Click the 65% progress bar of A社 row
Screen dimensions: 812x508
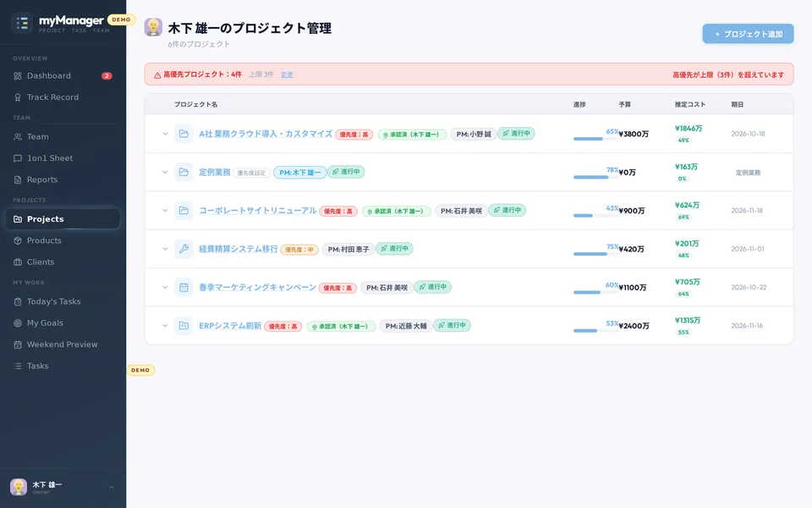[x=595, y=138]
